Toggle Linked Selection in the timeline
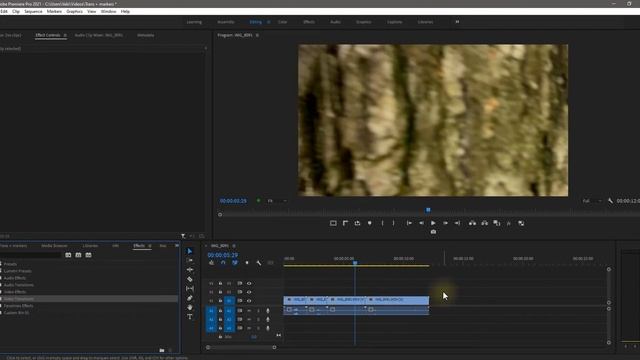Screen dimensions: 640x360 click(x=235, y=263)
